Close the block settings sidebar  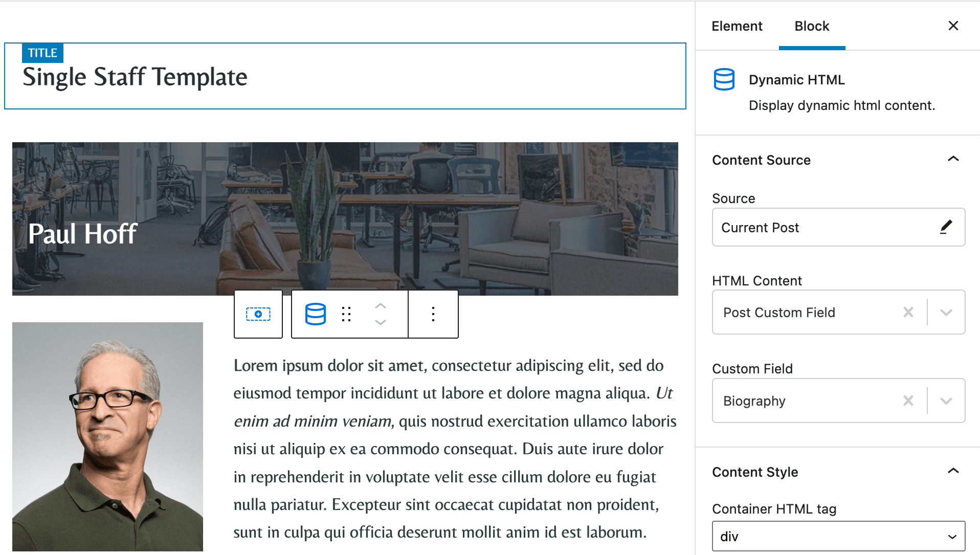click(x=953, y=26)
